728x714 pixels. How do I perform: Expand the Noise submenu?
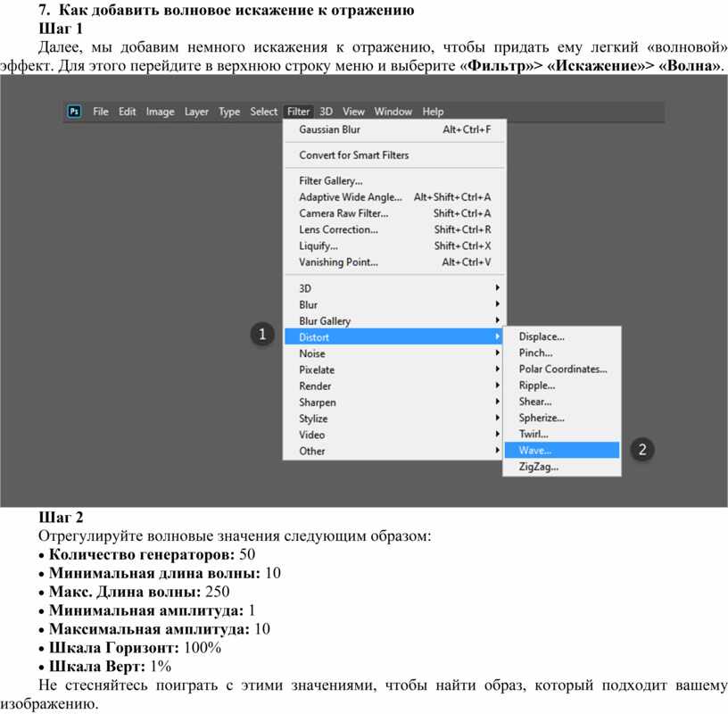click(x=393, y=353)
